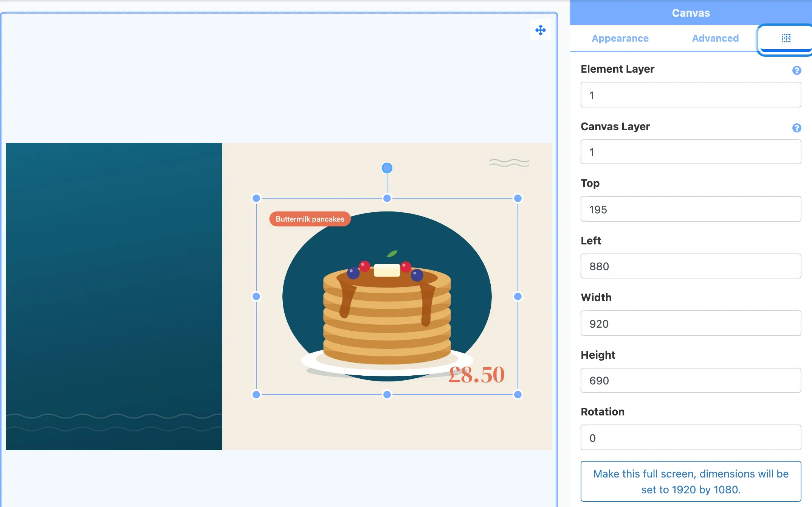Select the pancake stack image
This screenshot has width=812, height=507.
[387, 314]
